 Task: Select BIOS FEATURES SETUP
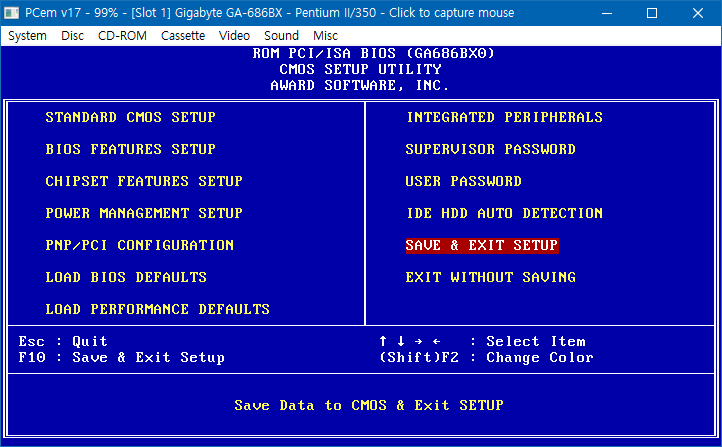(x=130, y=149)
